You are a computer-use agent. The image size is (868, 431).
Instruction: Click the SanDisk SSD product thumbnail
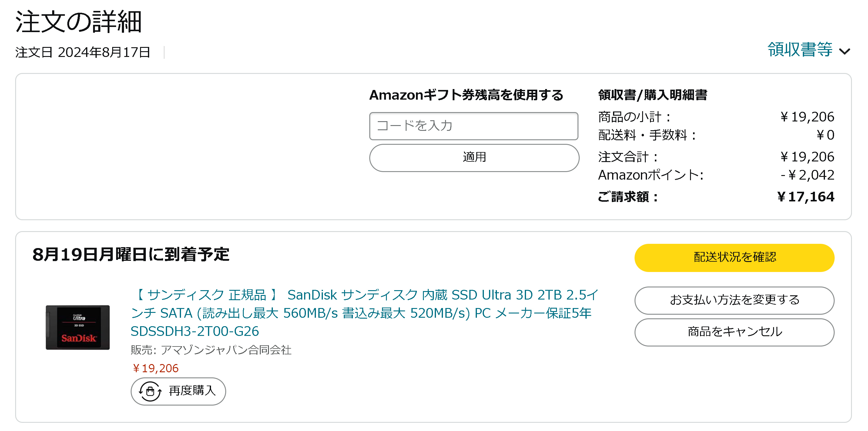coord(78,327)
